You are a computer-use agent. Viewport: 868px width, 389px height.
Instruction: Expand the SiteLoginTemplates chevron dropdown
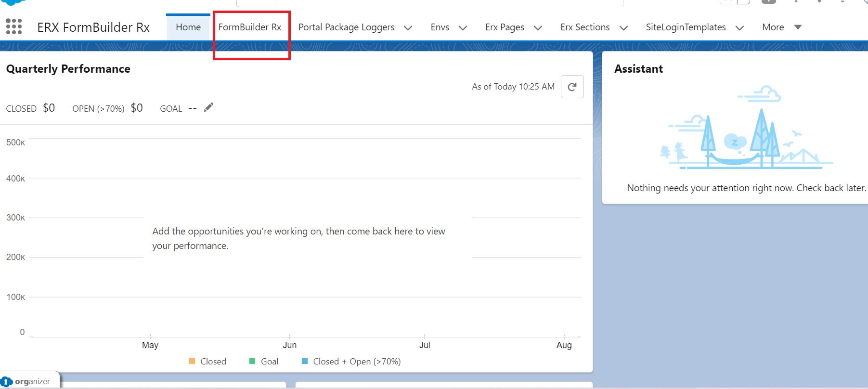[x=739, y=28]
